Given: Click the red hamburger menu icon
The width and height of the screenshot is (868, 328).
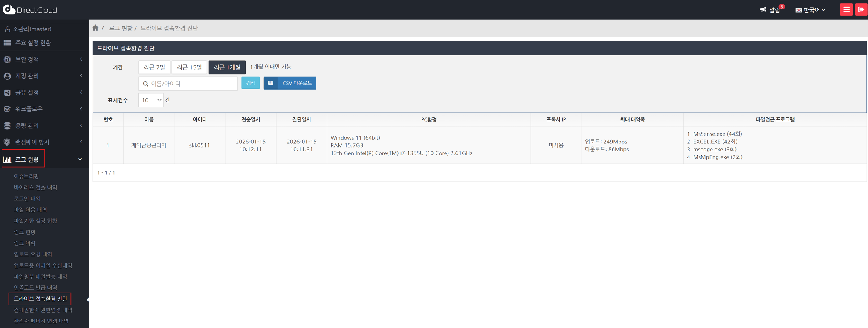Looking at the screenshot, I should click(846, 10).
